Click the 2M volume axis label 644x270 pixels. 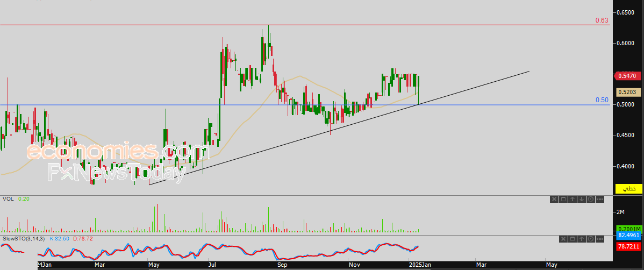(x=620, y=212)
